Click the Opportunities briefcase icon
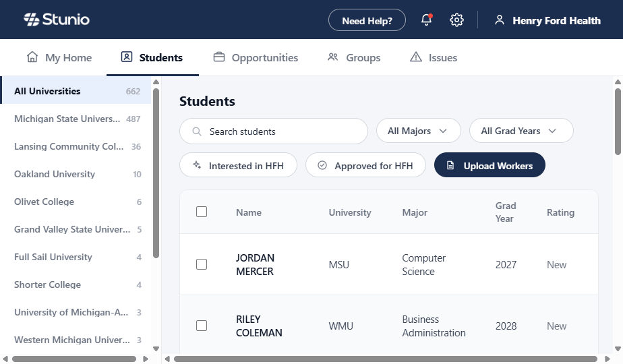 click(219, 57)
